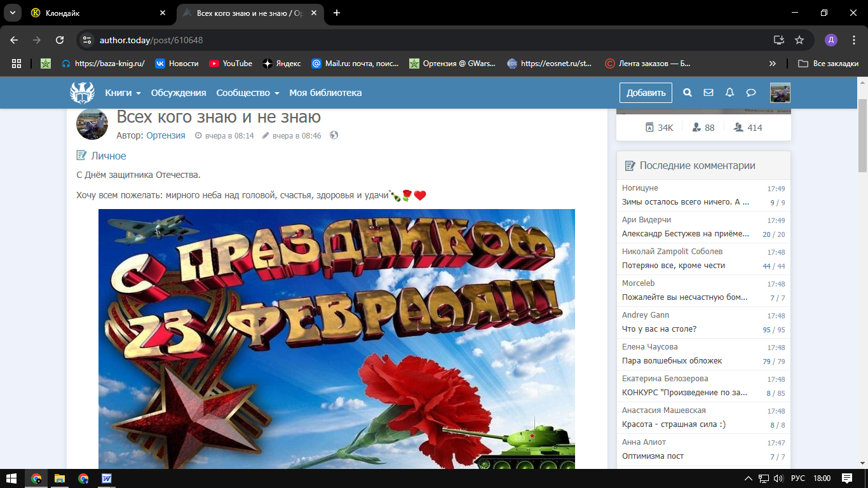Open messages envelope icon in header
The width and height of the screenshot is (868, 488).
pyautogui.click(x=709, y=93)
